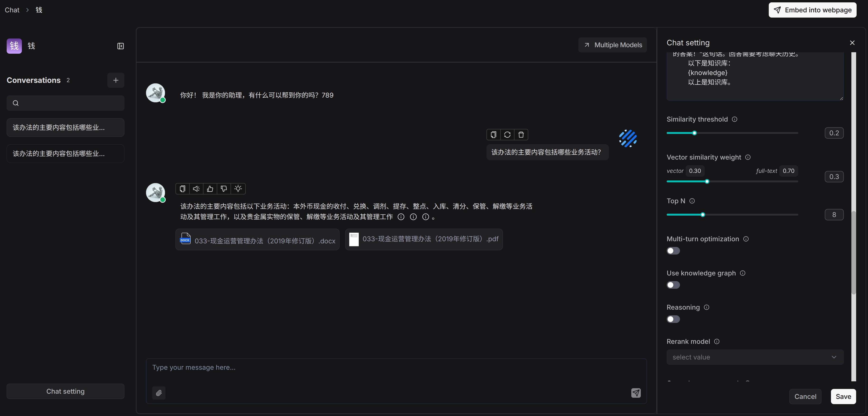Copy the assistant answer with copy icon
The height and width of the screenshot is (416, 868).
(182, 189)
